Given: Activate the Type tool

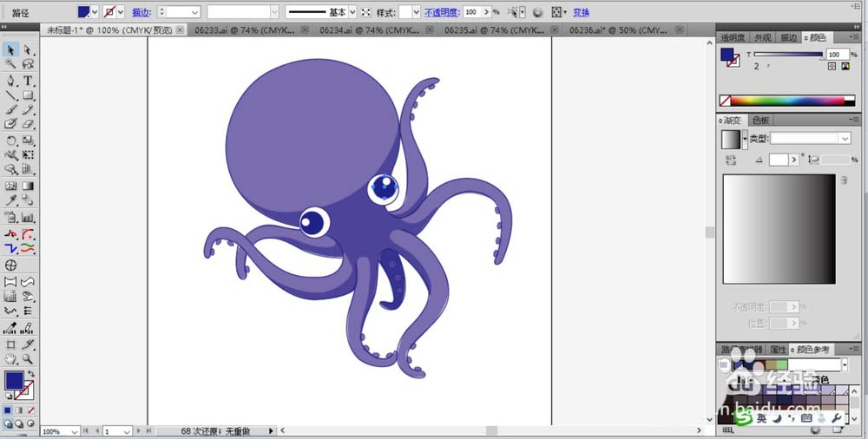Looking at the screenshot, I should [x=29, y=81].
